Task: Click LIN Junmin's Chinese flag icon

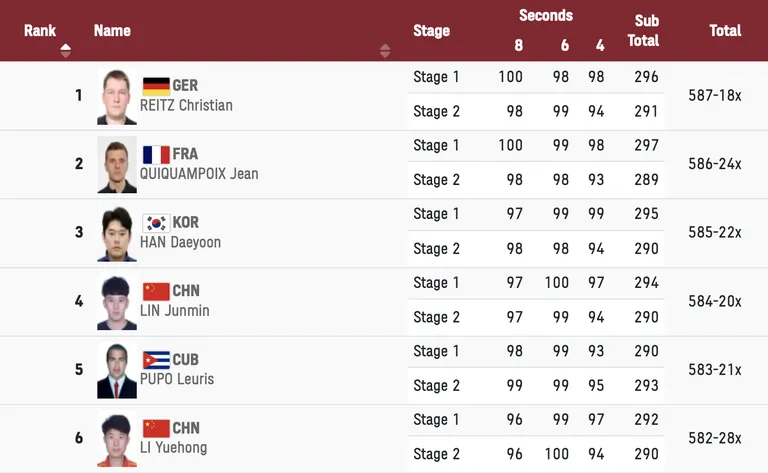Action: [156, 292]
